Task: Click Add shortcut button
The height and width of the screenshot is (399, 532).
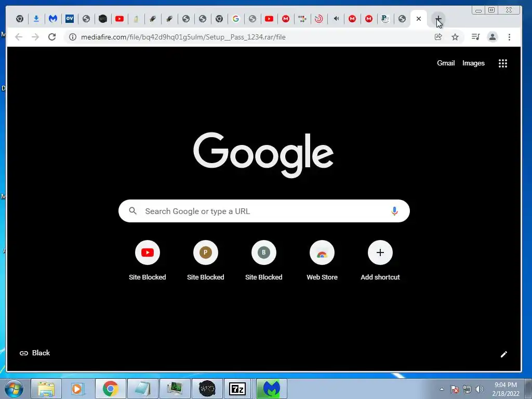Action: (x=380, y=261)
